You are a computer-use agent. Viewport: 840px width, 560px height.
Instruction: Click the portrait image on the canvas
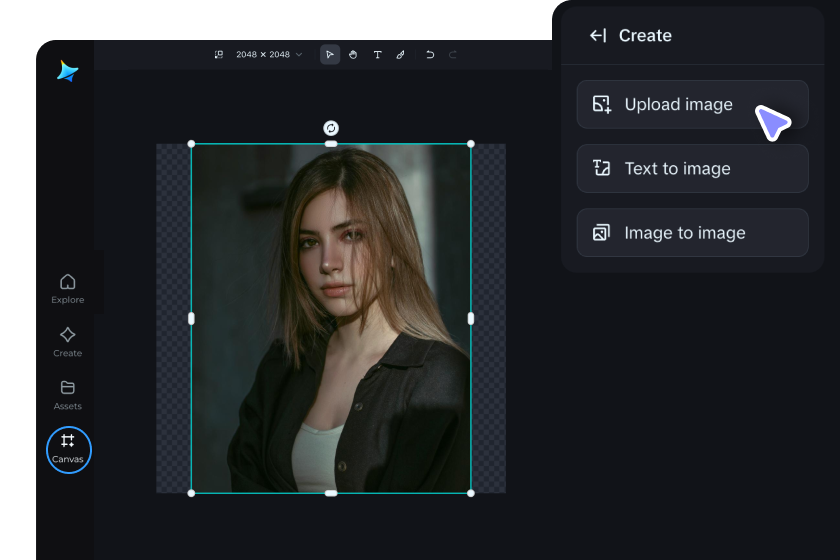pyautogui.click(x=331, y=318)
